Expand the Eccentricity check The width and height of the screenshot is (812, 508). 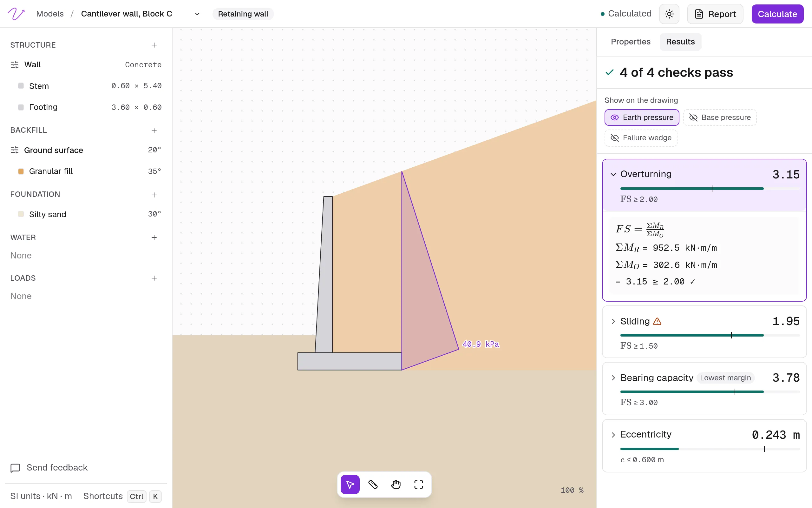pos(613,435)
